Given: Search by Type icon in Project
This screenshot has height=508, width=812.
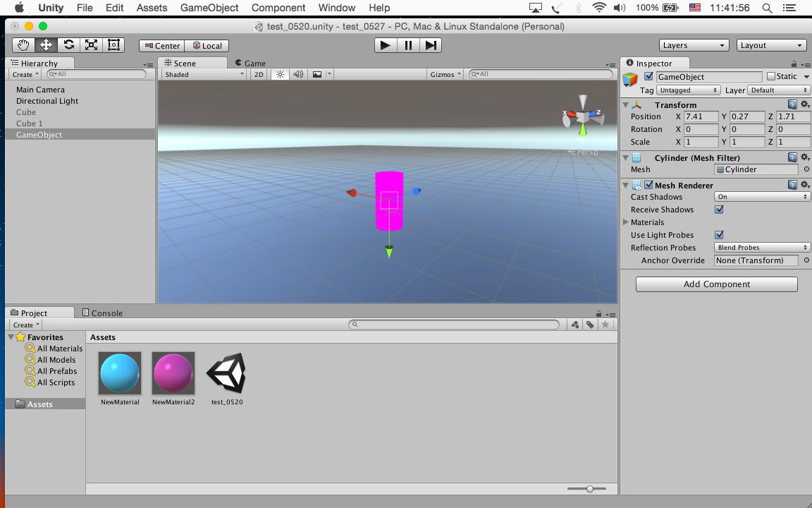Looking at the screenshot, I should pos(575,325).
